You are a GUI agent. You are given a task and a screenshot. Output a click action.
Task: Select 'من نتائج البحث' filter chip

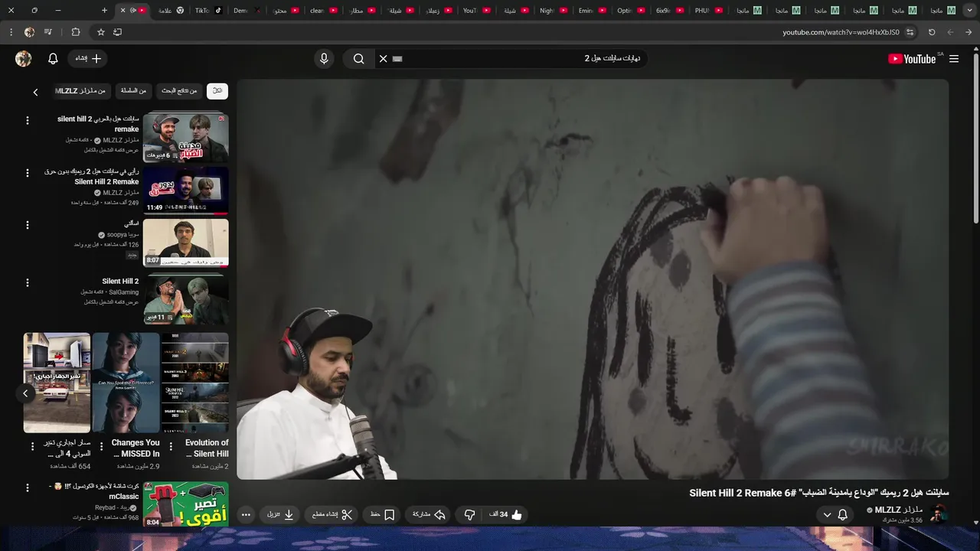click(x=179, y=91)
